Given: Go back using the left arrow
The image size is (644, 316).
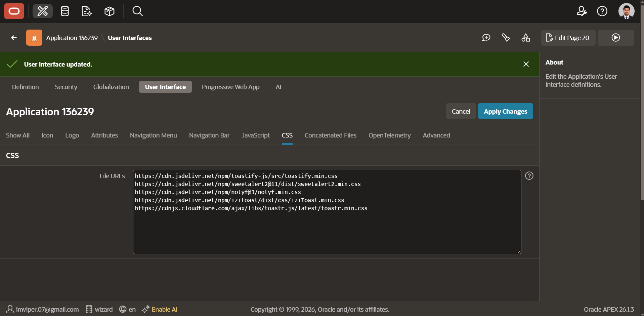Looking at the screenshot, I should tap(14, 38).
